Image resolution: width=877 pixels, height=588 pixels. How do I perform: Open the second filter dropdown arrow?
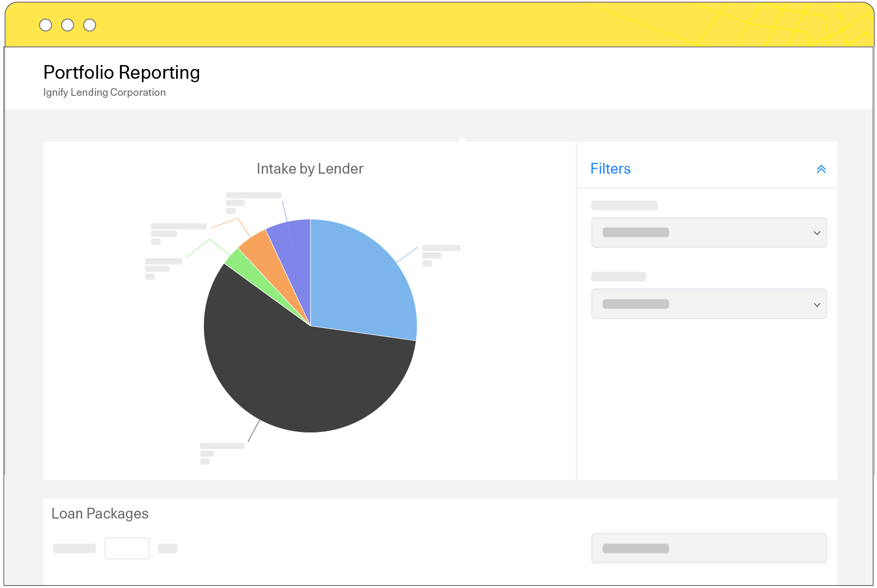pos(816,304)
